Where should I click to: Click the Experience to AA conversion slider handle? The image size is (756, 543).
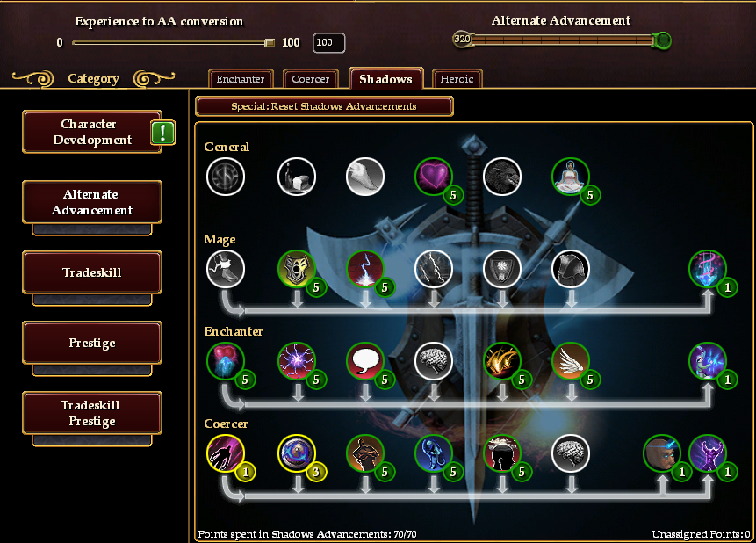pos(270,43)
